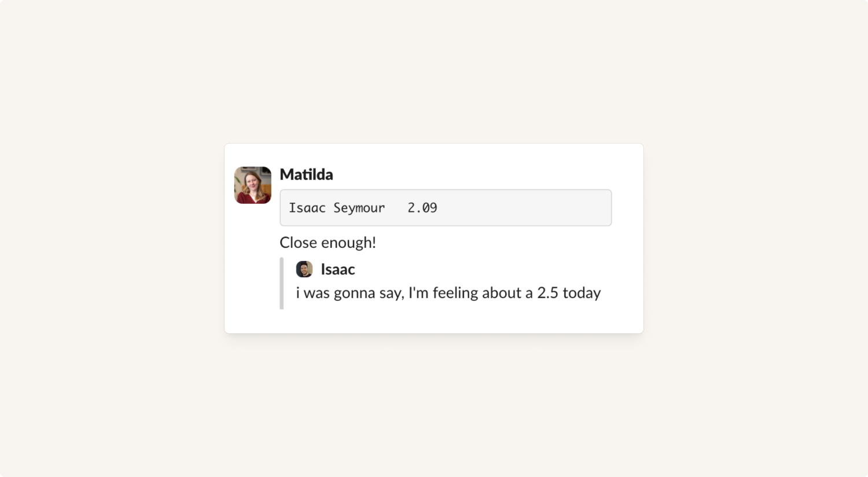Select the gray code block box
Viewport: 868px width, 477px height.
pos(446,208)
